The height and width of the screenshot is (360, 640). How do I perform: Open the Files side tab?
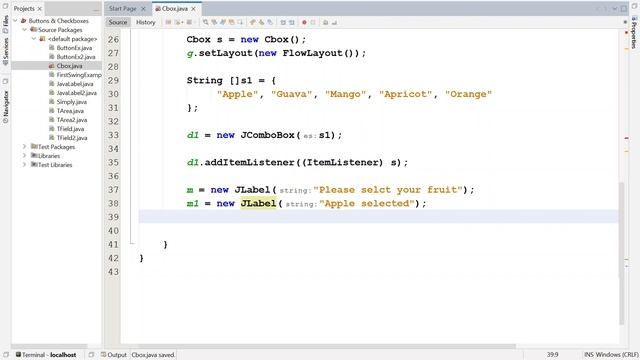click(x=5, y=24)
